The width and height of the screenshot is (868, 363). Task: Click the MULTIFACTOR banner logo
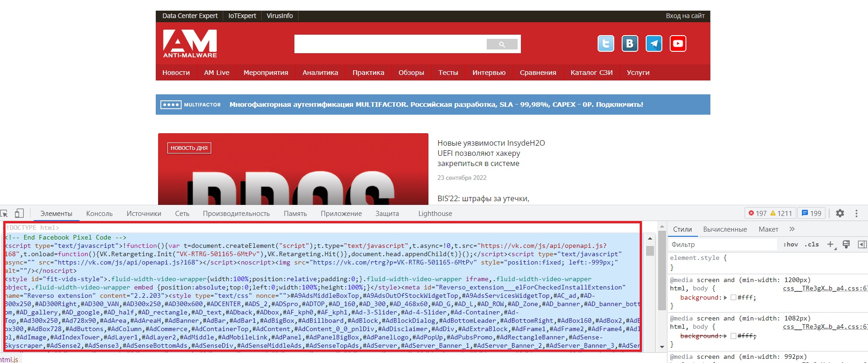[x=190, y=105]
